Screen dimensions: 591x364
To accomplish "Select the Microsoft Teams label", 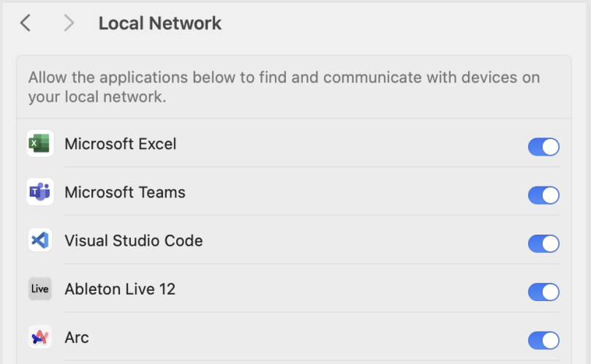I will point(125,192).
